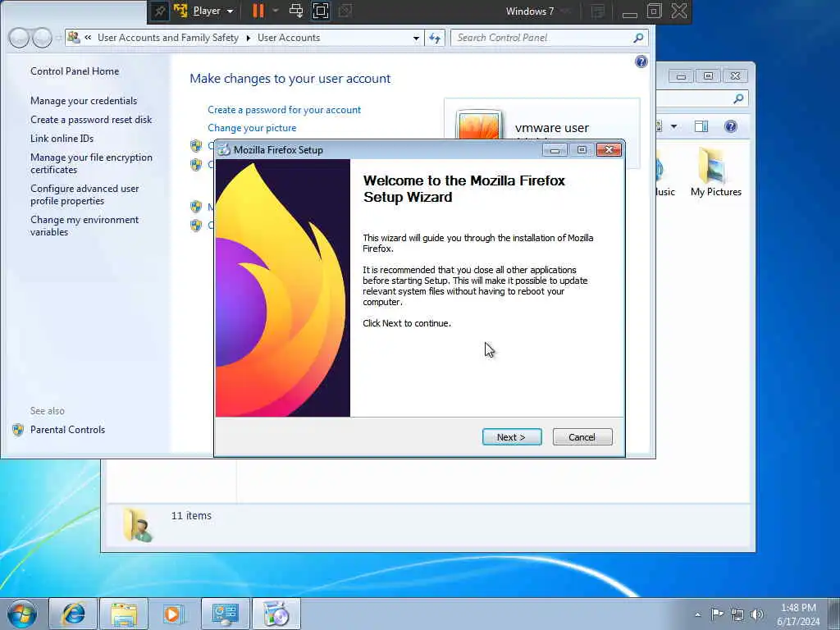Click Explorer window preview pane icon
This screenshot has width=840, height=630.
tap(701, 126)
